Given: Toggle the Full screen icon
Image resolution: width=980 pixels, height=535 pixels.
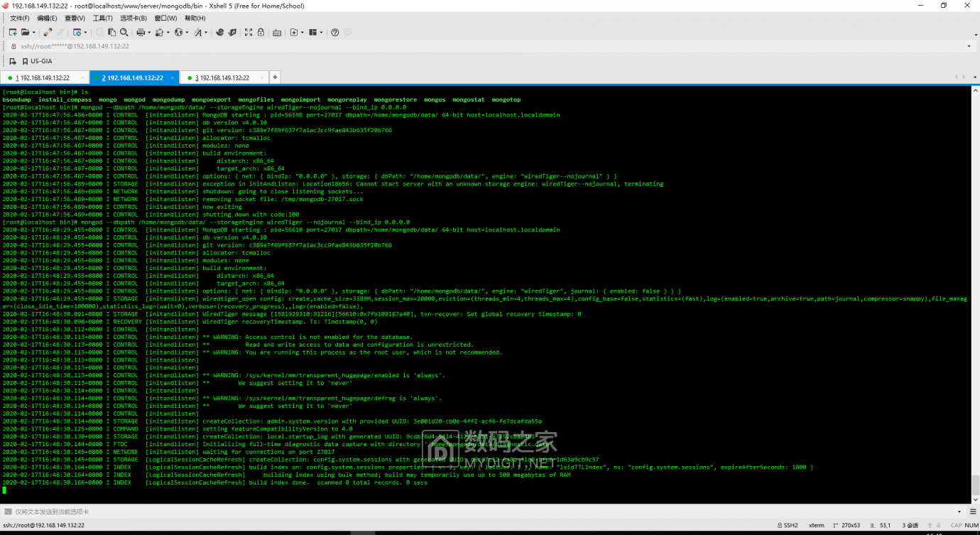Looking at the screenshot, I should click(249, 32).
